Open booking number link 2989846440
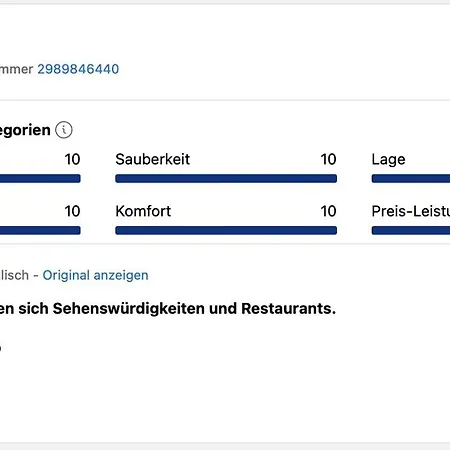The width and height of the screenshot is (450, 450). click(x=78, y=69)
